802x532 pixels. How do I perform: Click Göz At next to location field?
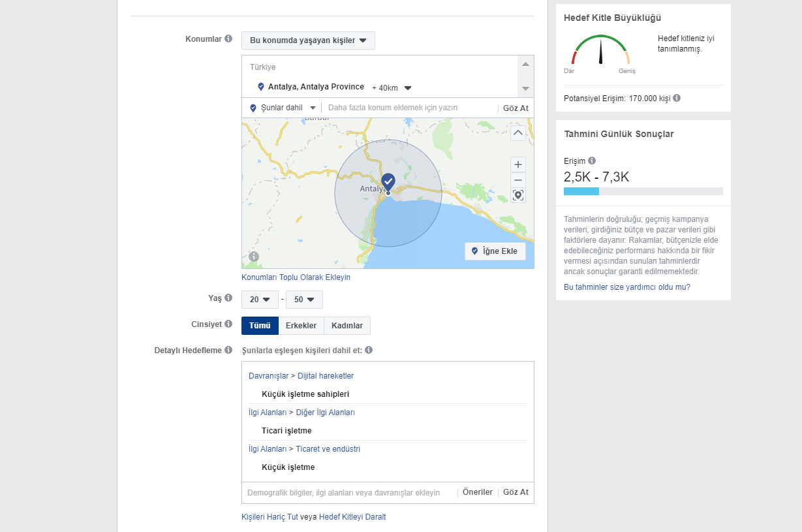click(516, 108)
